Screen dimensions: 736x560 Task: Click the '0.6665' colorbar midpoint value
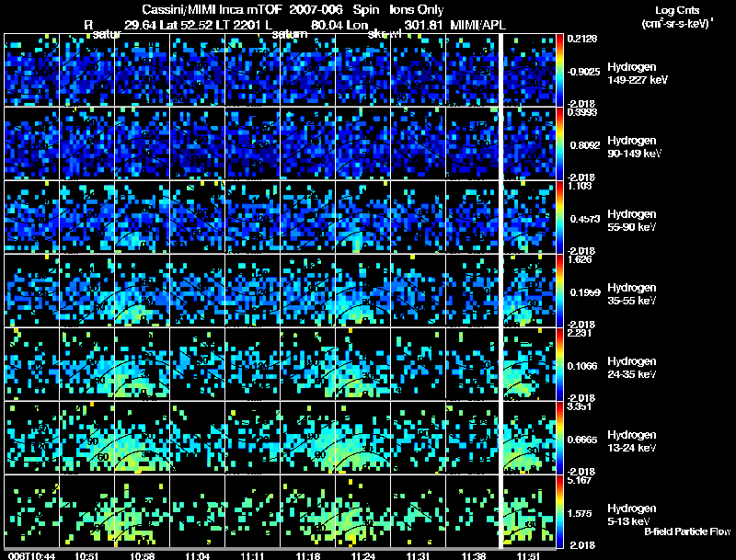[x=582, y=440]
